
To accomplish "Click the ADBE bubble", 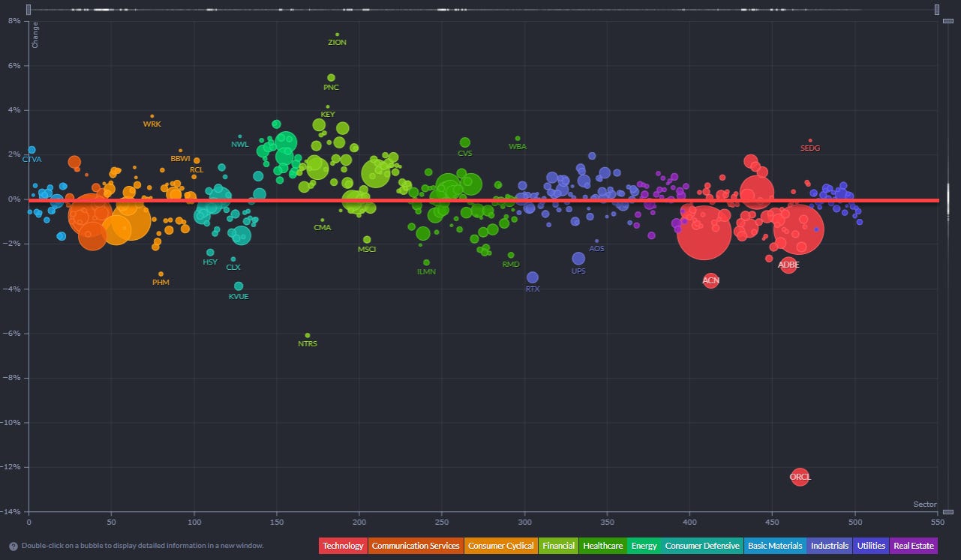I will click(788, 264).
